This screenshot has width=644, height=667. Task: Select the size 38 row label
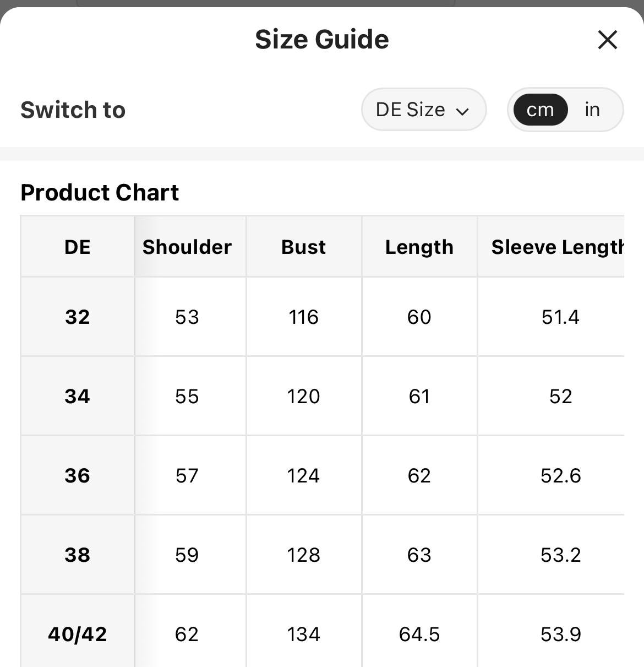click(78, 555)
